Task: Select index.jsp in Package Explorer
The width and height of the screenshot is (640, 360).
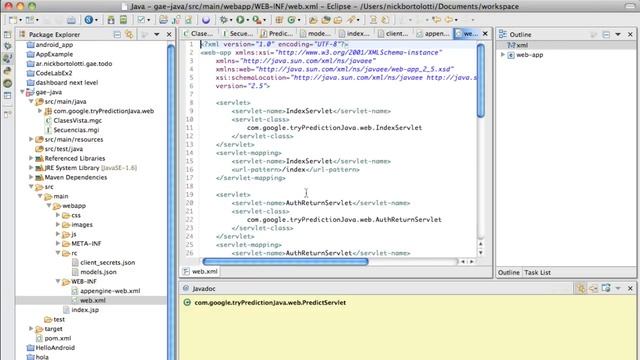Action: (85, 310)
